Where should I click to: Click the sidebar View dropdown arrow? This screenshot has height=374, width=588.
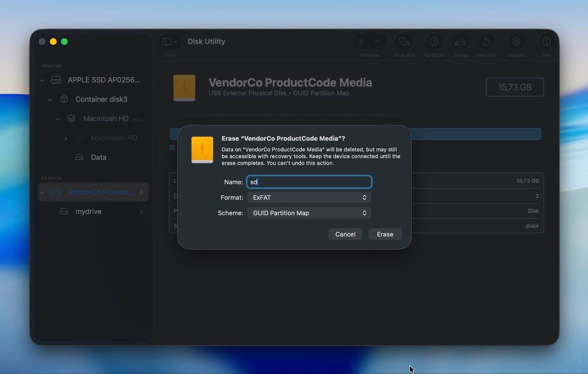tap(176, 42)
